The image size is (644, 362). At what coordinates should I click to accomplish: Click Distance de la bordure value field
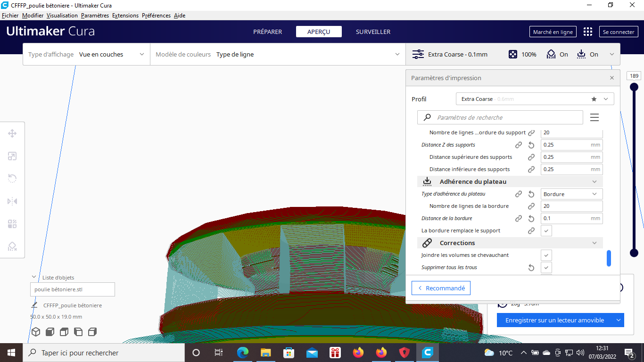[x=571, y=218]
